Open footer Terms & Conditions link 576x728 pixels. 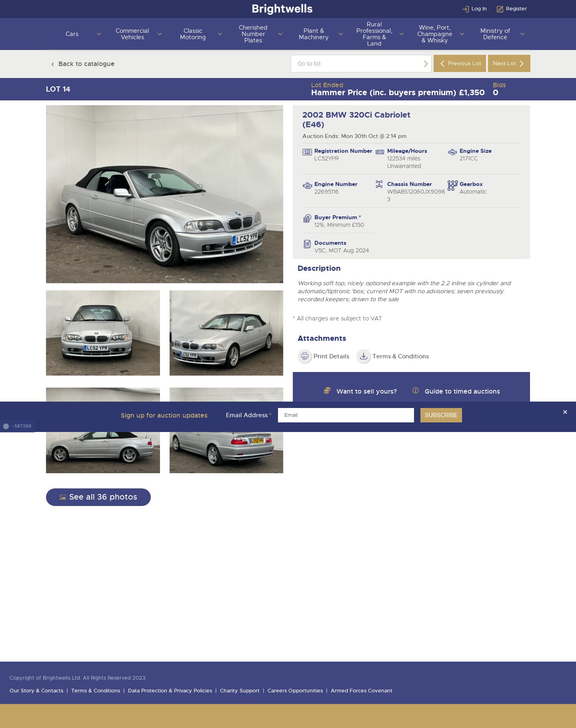(96, 691)
